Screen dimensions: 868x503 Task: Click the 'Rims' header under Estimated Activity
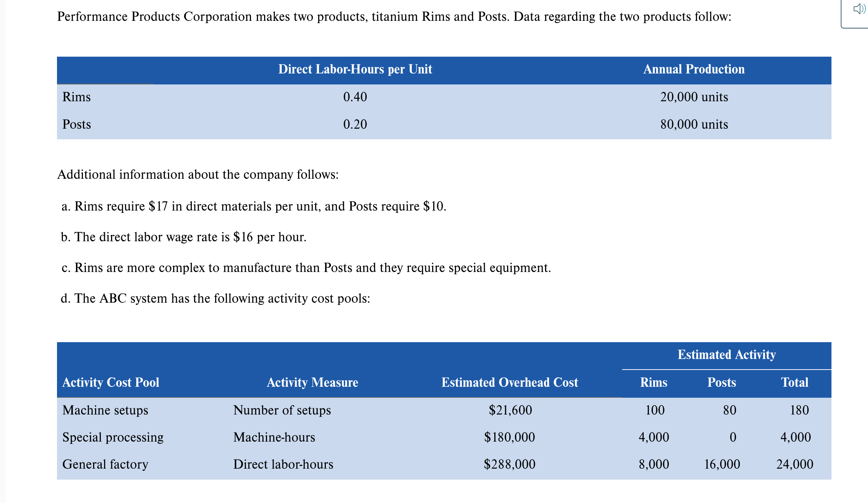pyautogui.click(x=654, y=382)
